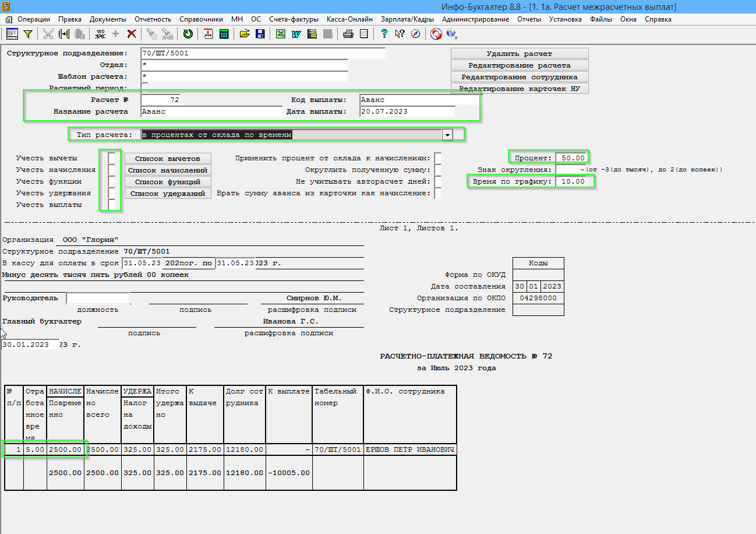Toggle the Учесть удержания checkbox
Screen dimensions: 756x534
click(112, 193)
